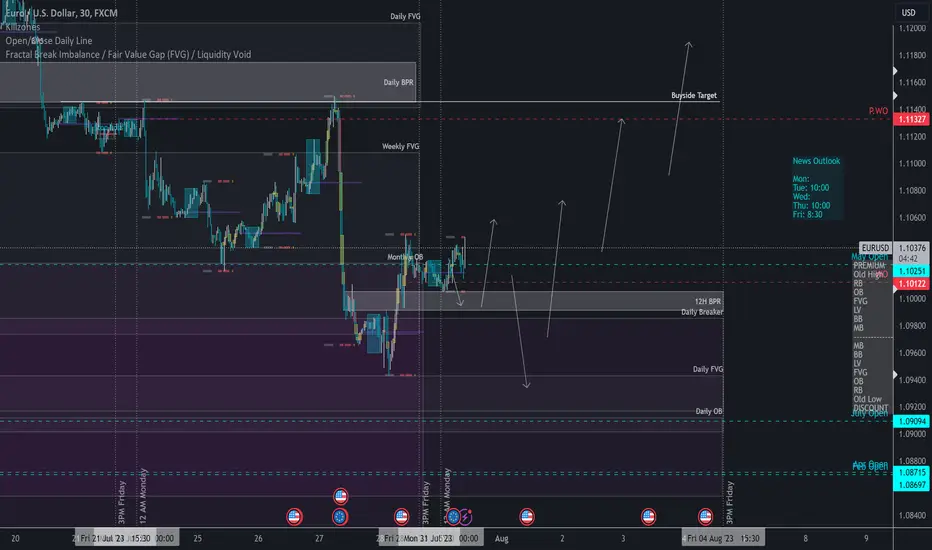
Task: Click the purple lightning bolt event icon
Action: [466, 517]
